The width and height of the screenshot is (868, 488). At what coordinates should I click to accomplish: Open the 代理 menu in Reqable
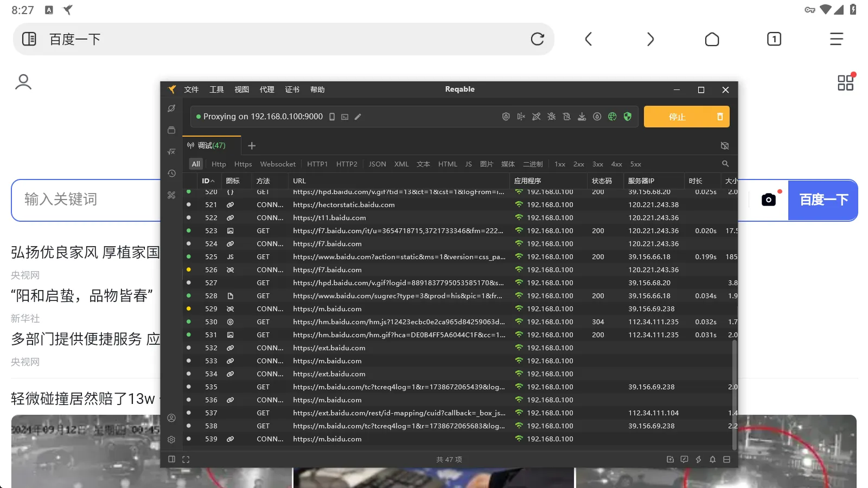point(267,89)
